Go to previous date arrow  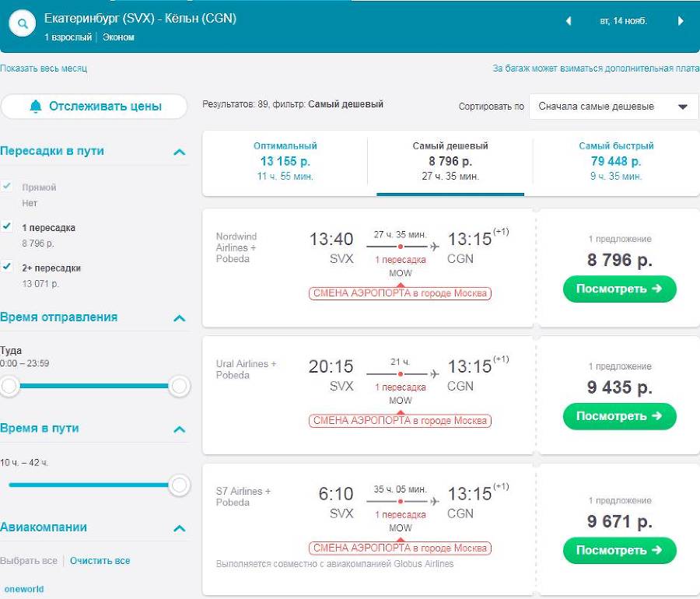coord(569,21)
